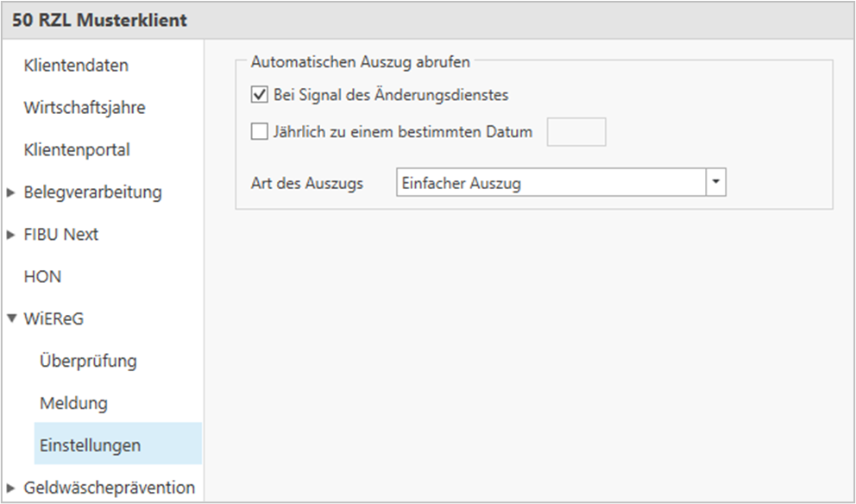The width and height of the screenshot is (856, 504).
Task: Select the highlighted Einstellungen entry
Action: click(90, 445)
